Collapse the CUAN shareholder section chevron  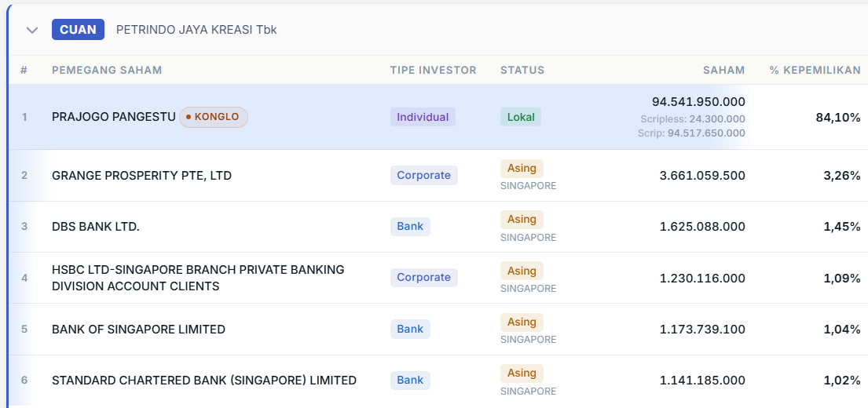pyautogui.click(x=32, y=30)
